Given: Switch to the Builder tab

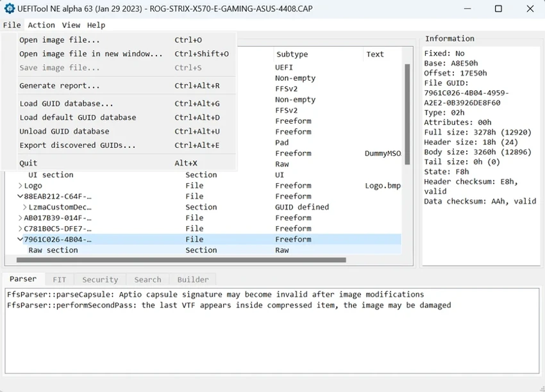Looking at the screenshot, I should [x=193, y=279].
